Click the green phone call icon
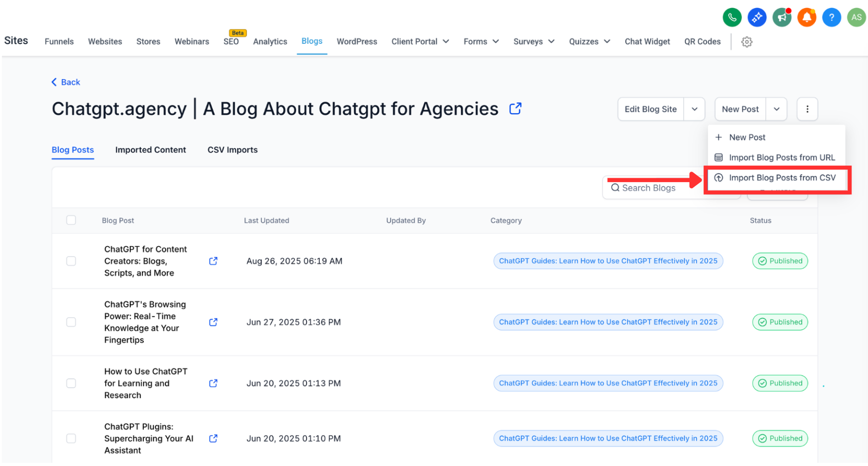 (732, 18)
